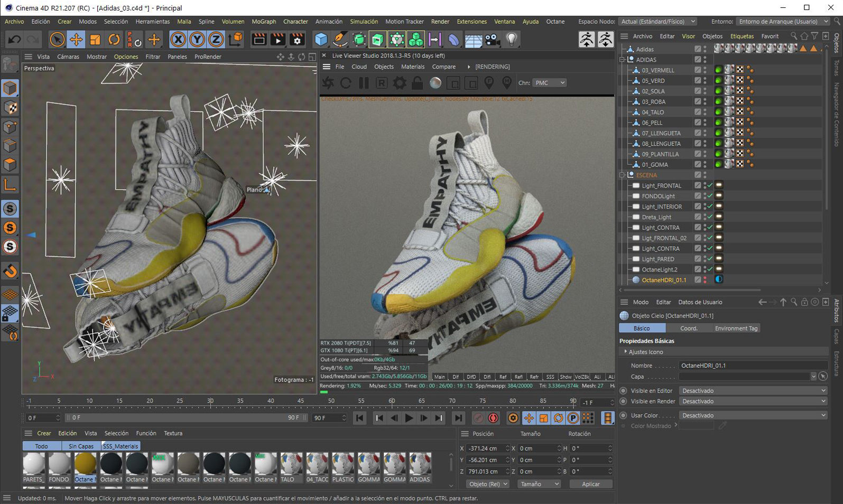Open Objeto (Rel) coordinate dropdown

tap(487, 484)
